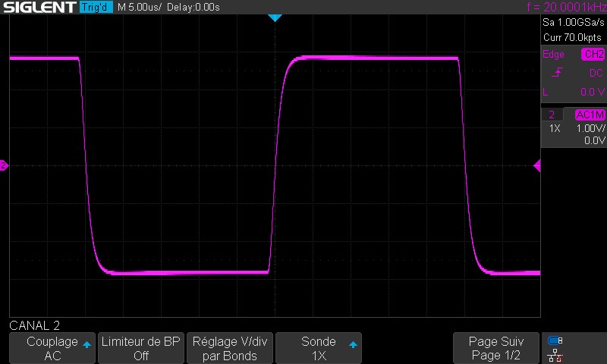The image size is (607, 364).
Task: Select Réglage V/div par Bonds
Action: (x=230, y=348)
